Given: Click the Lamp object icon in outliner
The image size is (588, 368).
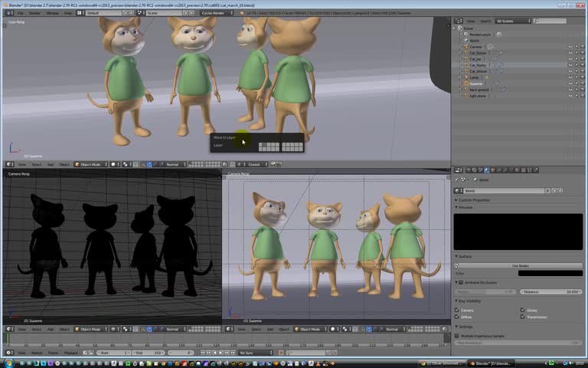Looking at the screenshot, I should (x=466, y=77).
